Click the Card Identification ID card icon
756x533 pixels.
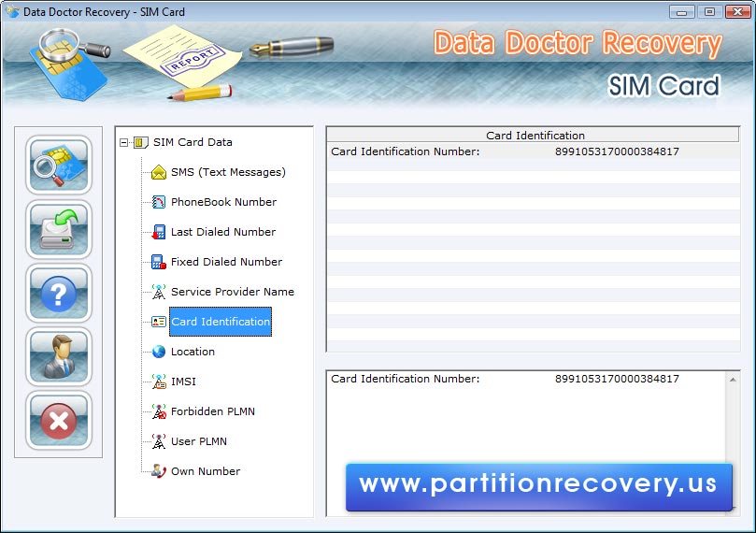click(x=159, y=322)
